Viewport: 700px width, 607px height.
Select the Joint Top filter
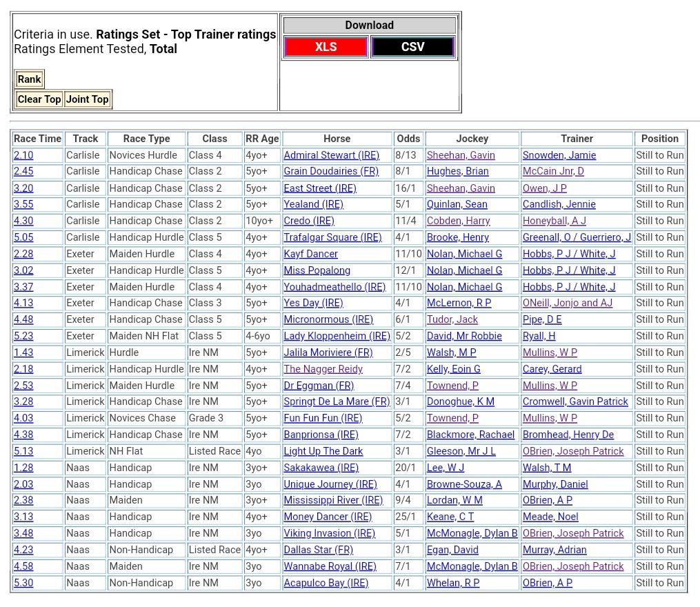88,99
